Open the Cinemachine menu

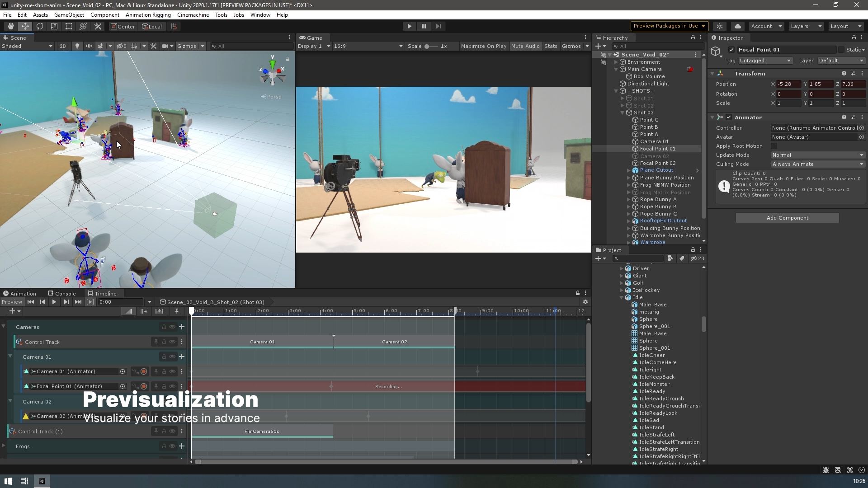point(193,15)
